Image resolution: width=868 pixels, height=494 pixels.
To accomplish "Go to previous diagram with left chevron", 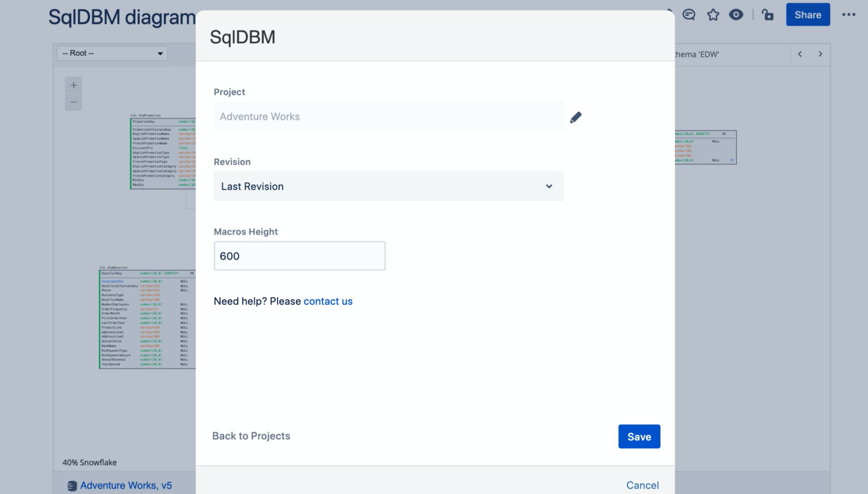I will (800, 54).
